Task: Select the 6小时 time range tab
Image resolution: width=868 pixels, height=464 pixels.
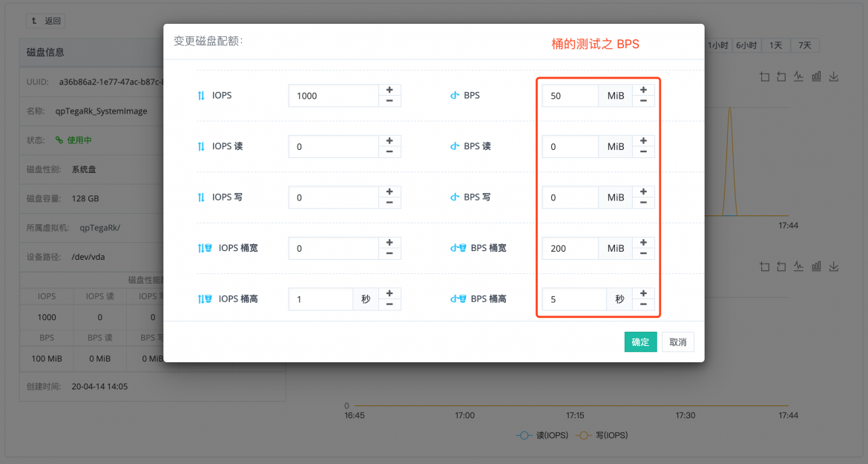Action: pos(746,45)
